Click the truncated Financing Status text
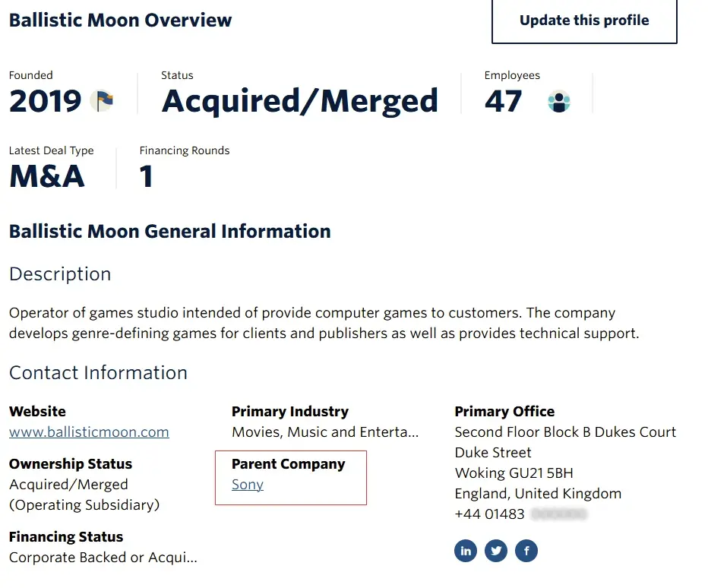Image resolution: width=708 pixels, height=588 pixels. [x=103, y=558]
